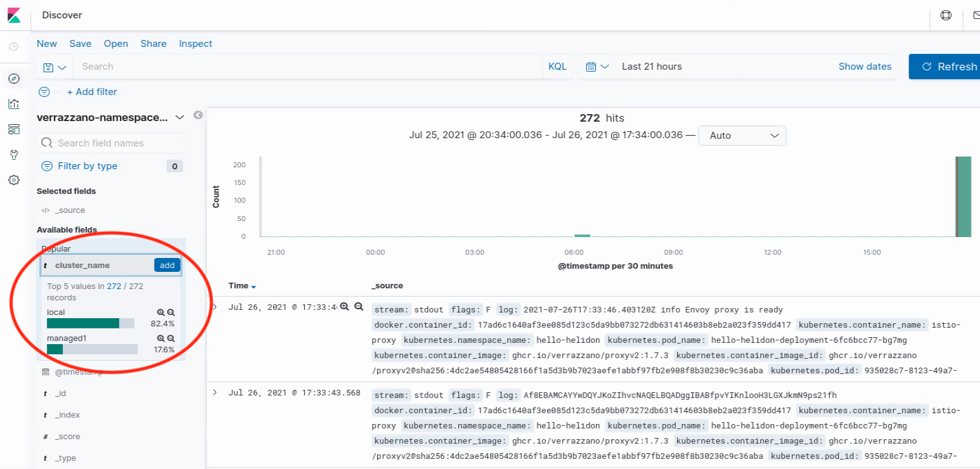Screen dimensions: 980x469
Task: Filter for cluster_name value local
Action: (x=161, y=312)
